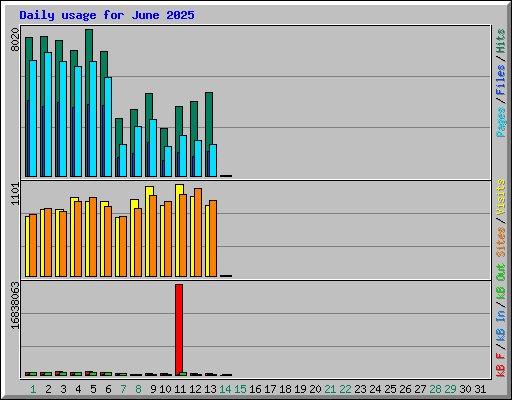Image resolution: width=512 pixels, height=400 pixels.
Task: Click day label 28 on the x-axis
Action: coord(435,389)
